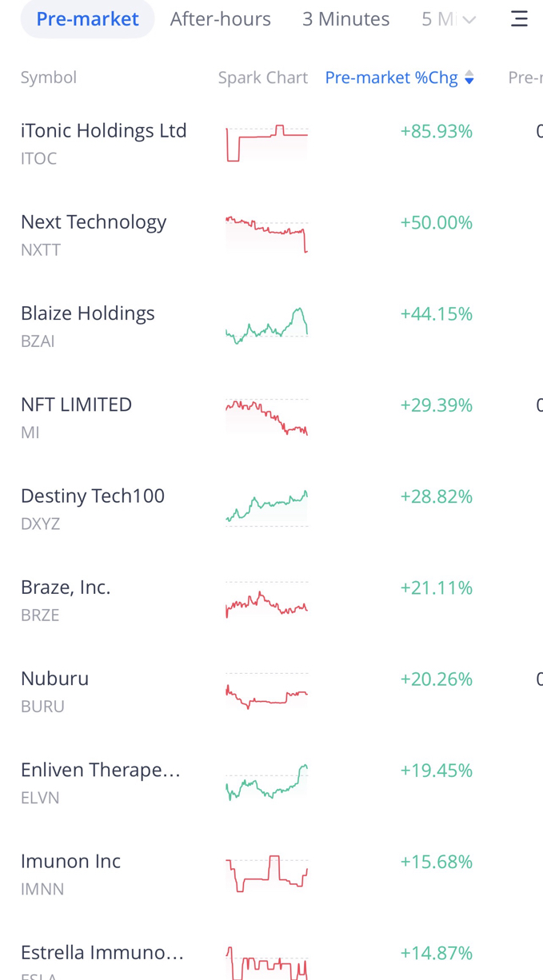View the Braze, Inc. spark chart

267,600
